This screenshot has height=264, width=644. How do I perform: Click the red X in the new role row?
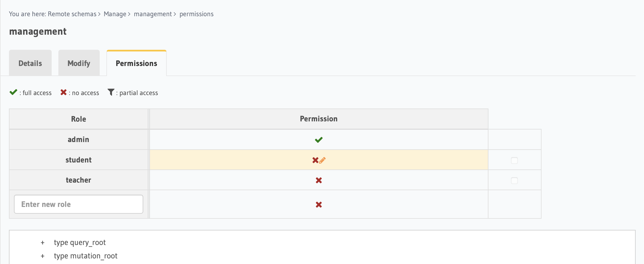pyautogui.click(x=318, y=204)
